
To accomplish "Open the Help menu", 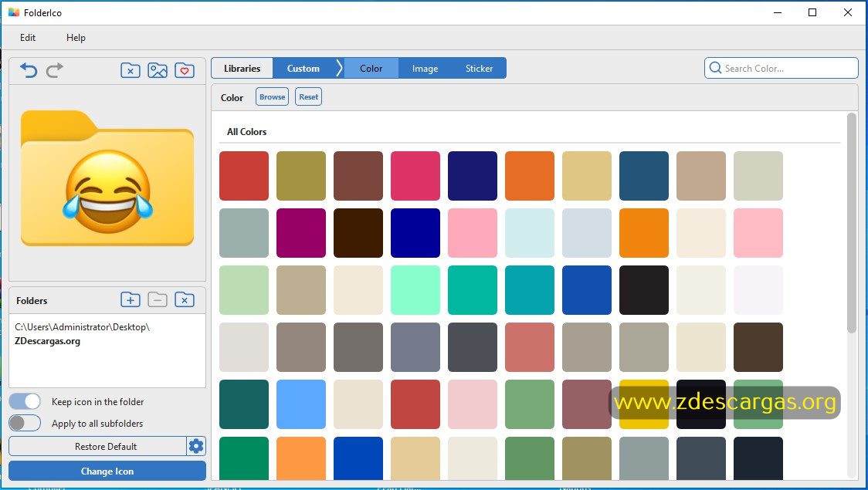I will point(76,38).
